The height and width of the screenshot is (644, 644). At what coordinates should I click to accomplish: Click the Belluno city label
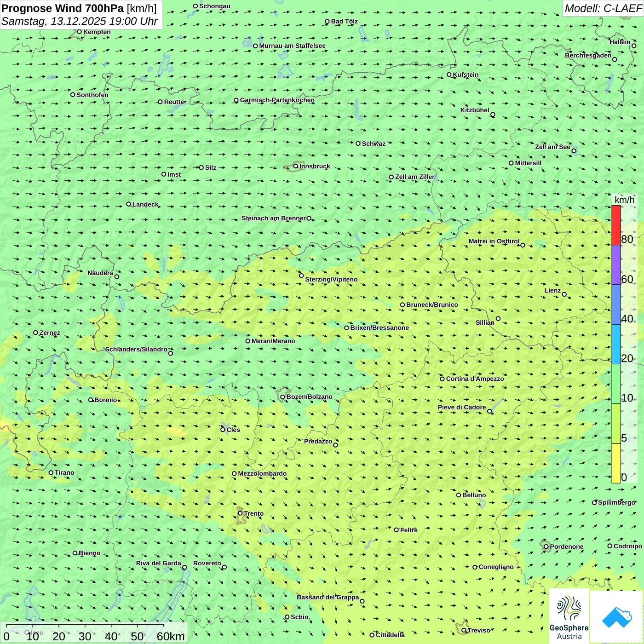click(474, 495)
